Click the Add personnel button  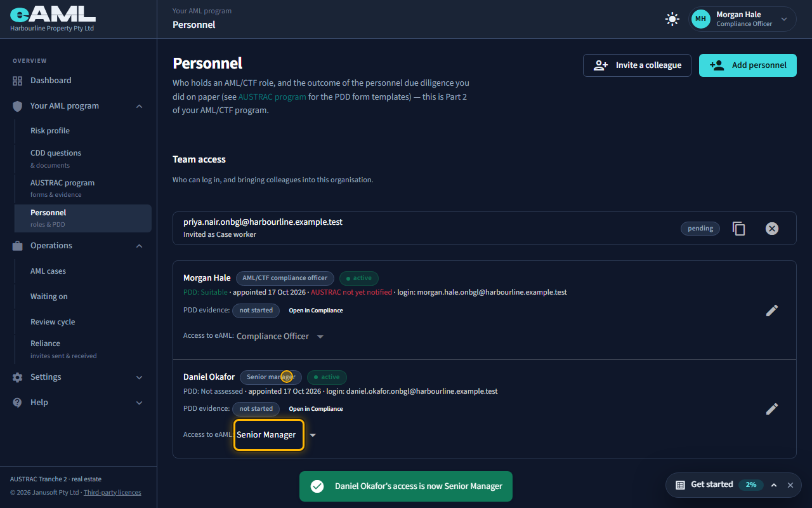click(x=748, y=65)
